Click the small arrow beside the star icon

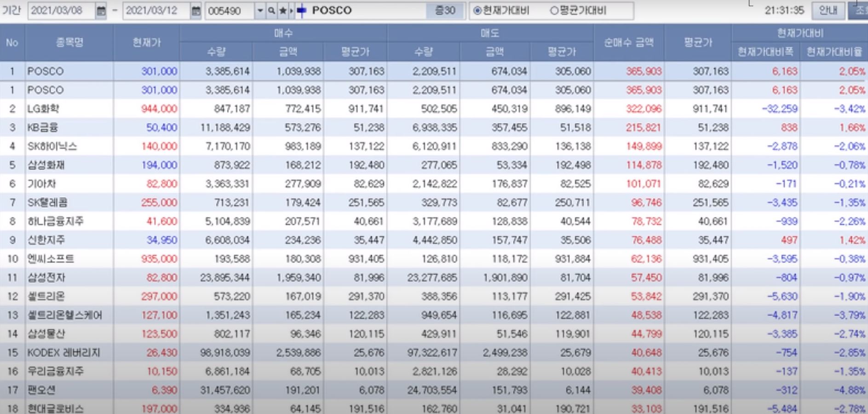point(291,11)
